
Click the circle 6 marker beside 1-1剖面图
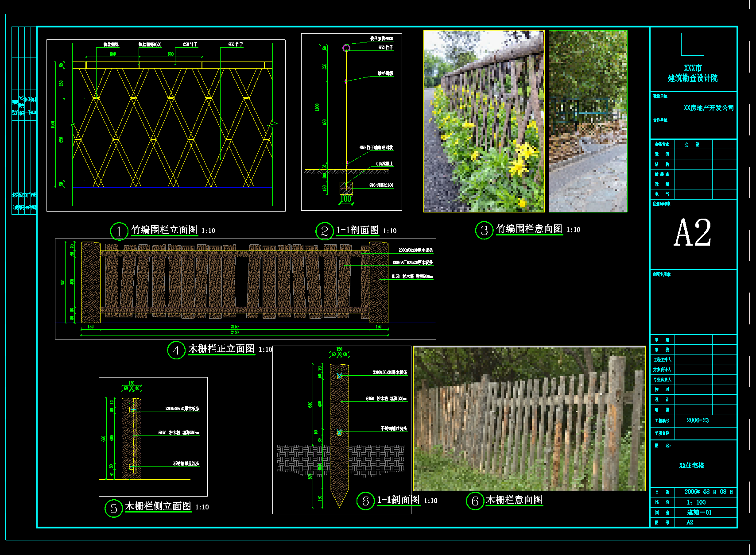pos(365,501)
